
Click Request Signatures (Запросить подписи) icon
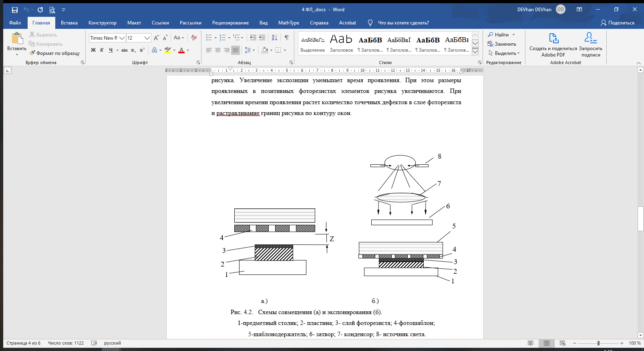590,38
